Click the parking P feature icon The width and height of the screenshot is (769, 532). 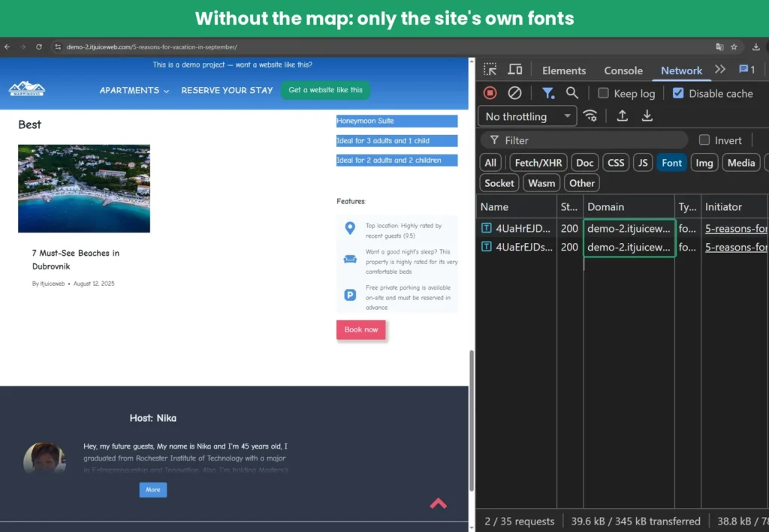point(350,295)
